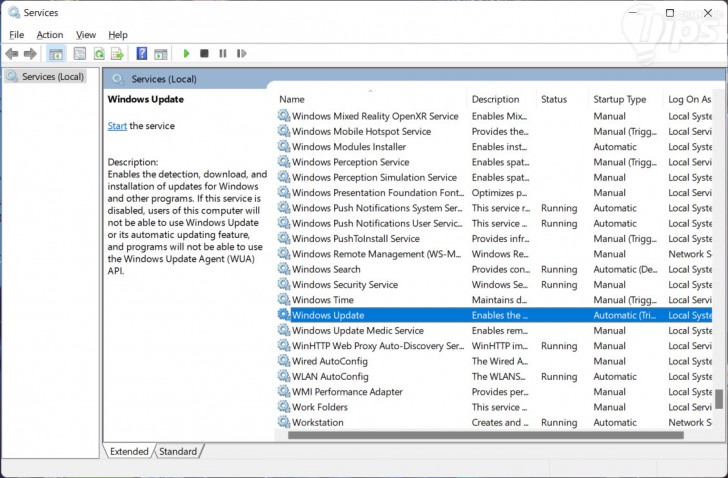Select Services (Local) in the console tree

tap(52, 76)
